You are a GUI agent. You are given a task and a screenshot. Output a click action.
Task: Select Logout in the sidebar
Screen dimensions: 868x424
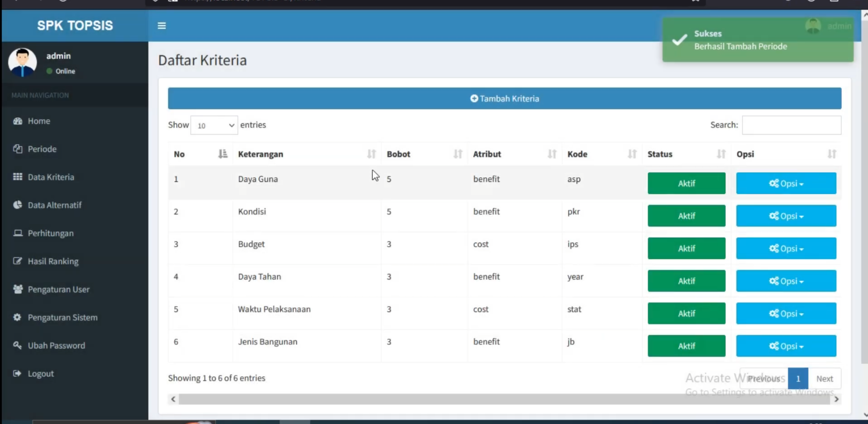pyautogui.click(x=75, y=373)
